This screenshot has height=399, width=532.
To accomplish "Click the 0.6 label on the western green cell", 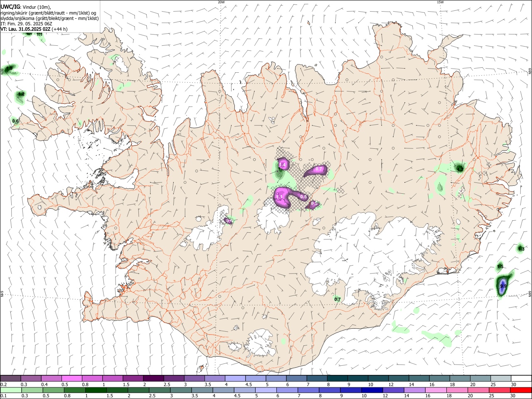I will tap(15, 121).
